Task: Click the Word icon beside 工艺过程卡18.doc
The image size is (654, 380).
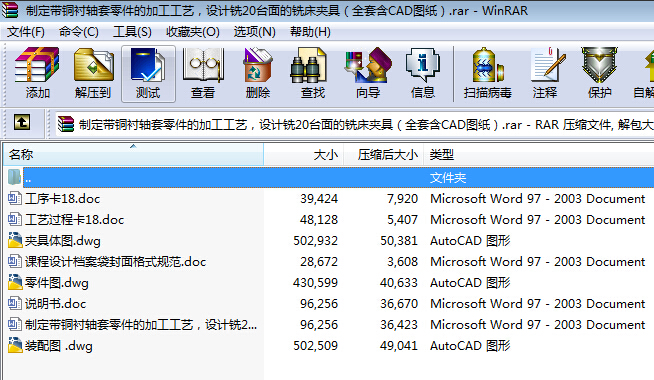Action: [15, 219]
